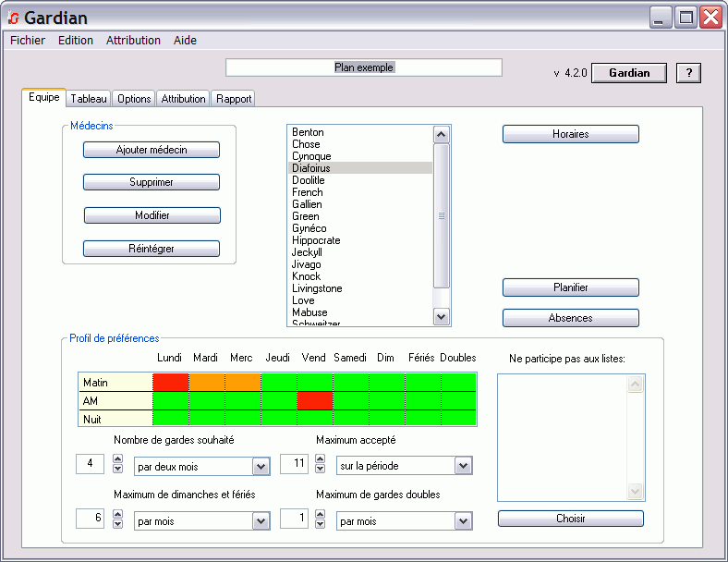728x562 pixels.
Task: Select Jivago in the doctors list
Action: tap(360, 264)
